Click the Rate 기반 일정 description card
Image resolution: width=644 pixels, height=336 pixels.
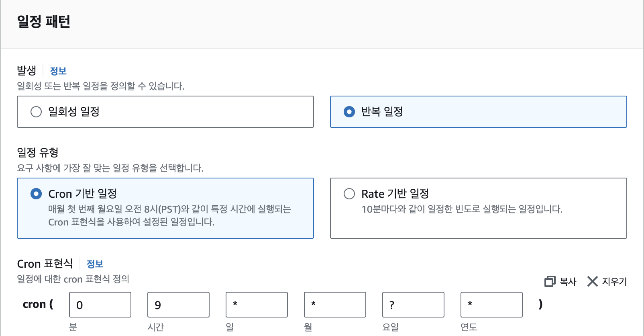click(479, 208)
